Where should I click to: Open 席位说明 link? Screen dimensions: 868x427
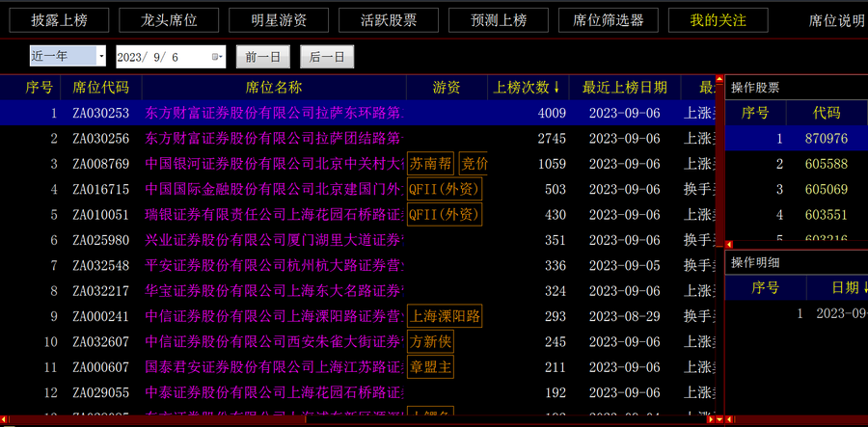[x=836, y=21]
